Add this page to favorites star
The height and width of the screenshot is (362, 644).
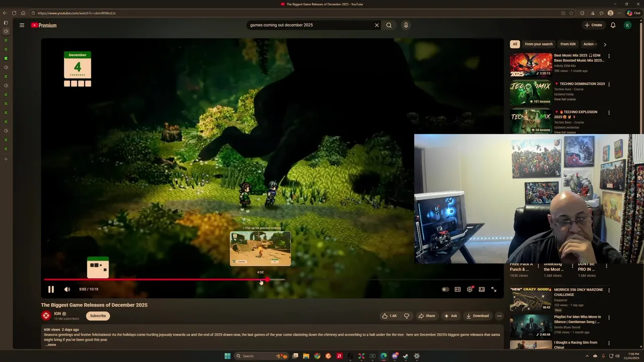click(571, 13)
